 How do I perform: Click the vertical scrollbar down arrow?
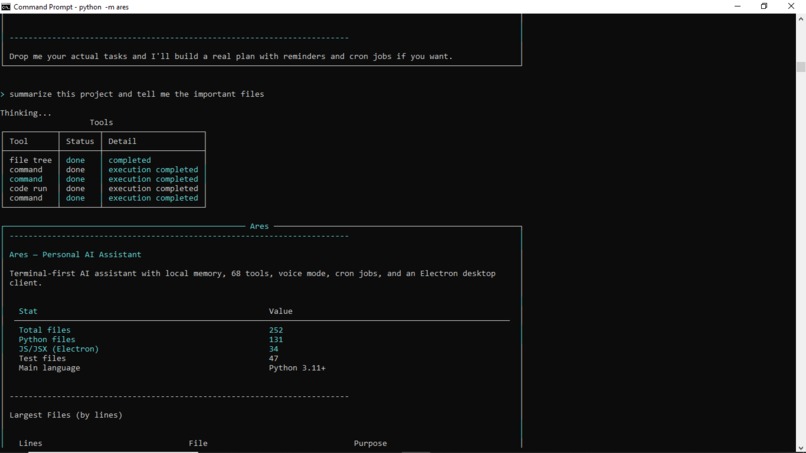pyautogui.click(x=801, y=448)
